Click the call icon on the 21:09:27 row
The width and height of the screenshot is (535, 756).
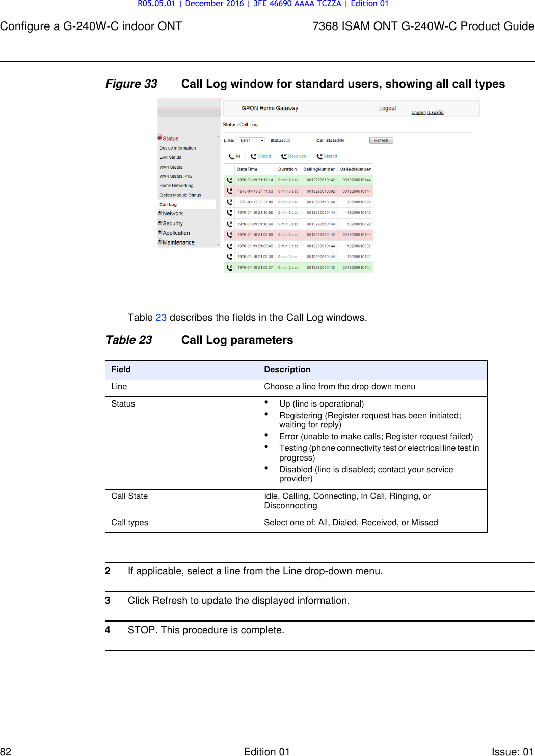click(x=230, y=267)
